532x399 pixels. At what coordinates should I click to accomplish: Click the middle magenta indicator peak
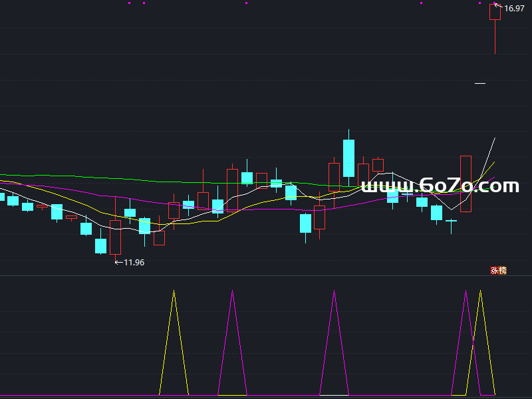click(334, 292)
